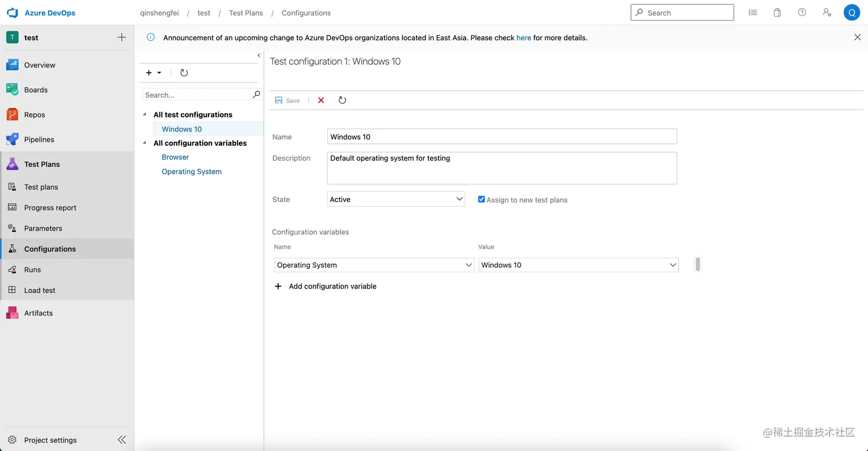Open the Help question mark icon
868x451 pixels.
(x=802, y=13)
